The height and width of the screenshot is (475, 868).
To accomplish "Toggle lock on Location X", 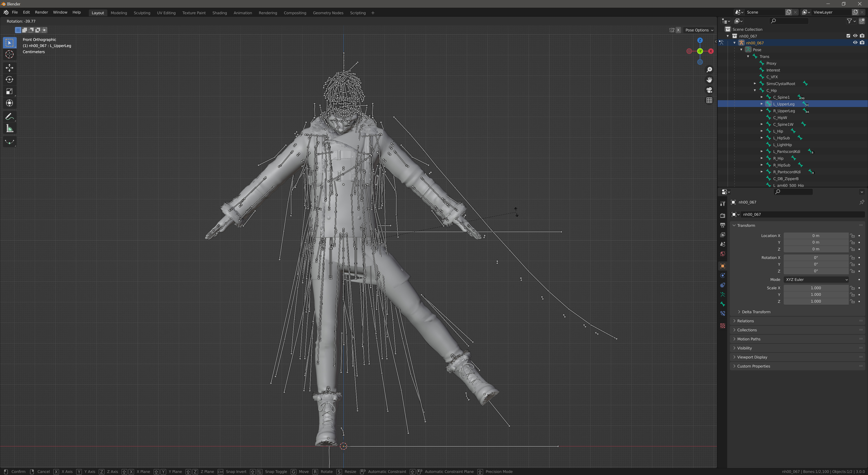I will click(x=852, y=236).
